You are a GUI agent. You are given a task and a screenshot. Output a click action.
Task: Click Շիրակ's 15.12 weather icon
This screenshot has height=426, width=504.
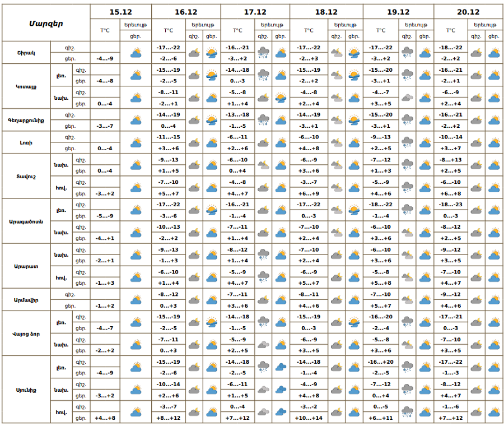coord(136,53)
